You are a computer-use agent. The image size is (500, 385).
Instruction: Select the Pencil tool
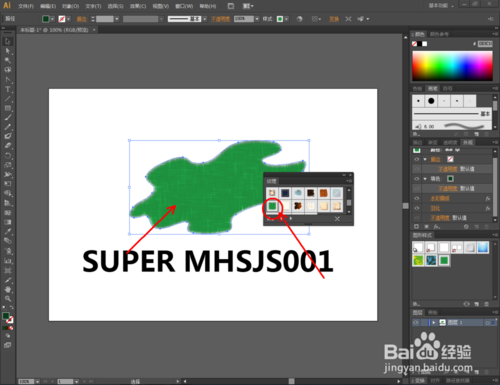(x=8, y=127)
